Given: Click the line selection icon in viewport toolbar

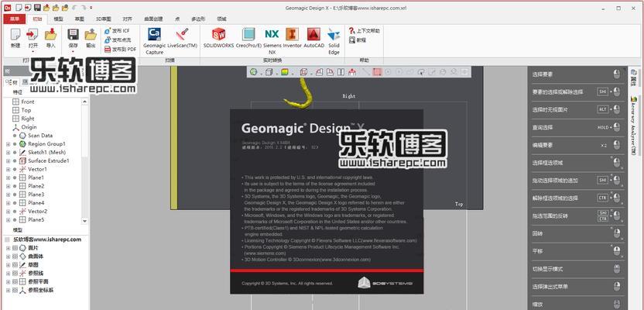Looking at the screenshot, I should pyautogui.click(x=366, y=72).
